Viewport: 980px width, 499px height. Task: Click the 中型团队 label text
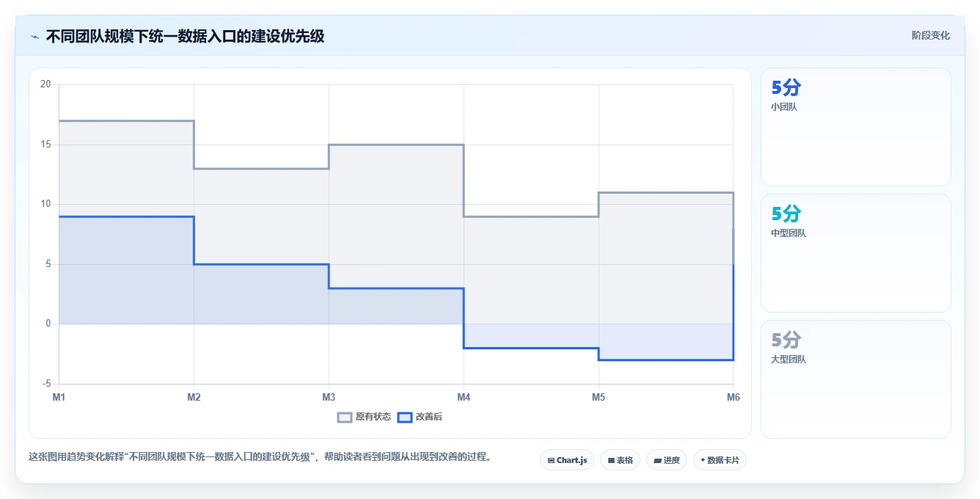coord(789,233)
